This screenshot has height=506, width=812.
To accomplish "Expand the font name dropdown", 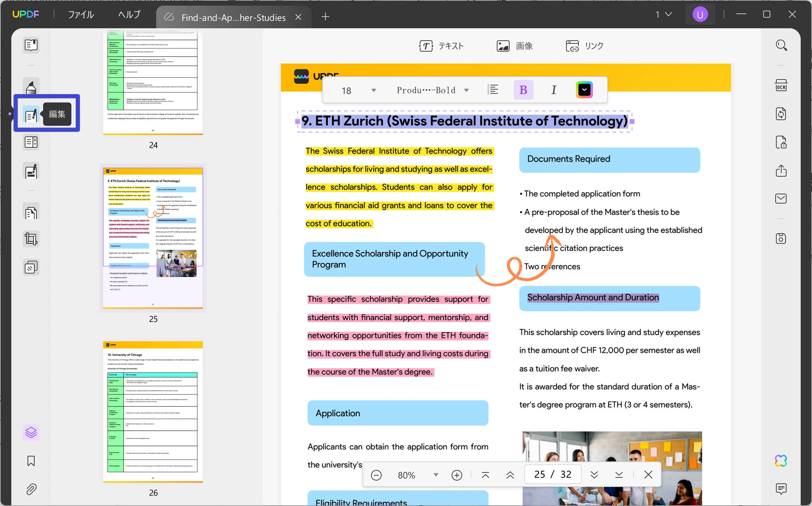I will tap(466, 90).
